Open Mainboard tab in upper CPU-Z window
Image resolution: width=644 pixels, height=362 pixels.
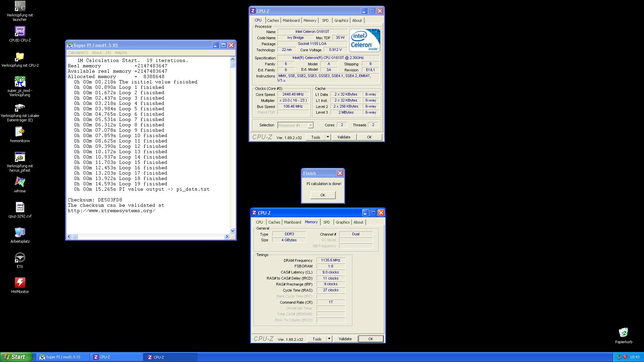click(x=291, y=20)
